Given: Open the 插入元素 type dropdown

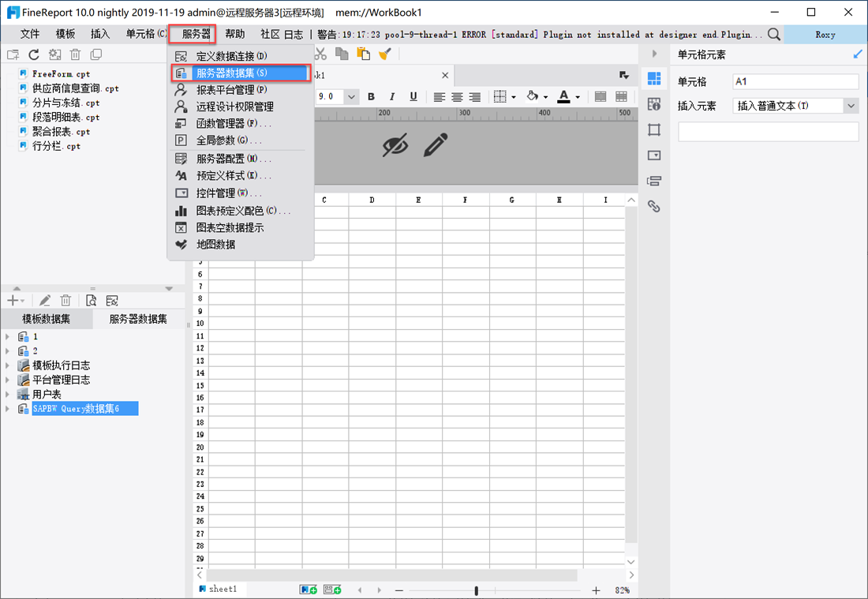Looking at the screenshot, I should 851,106.
